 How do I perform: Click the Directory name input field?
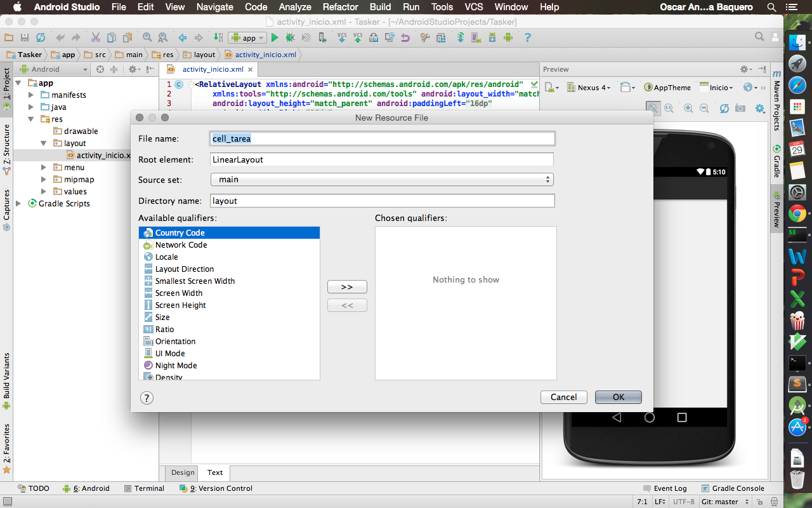383,201
